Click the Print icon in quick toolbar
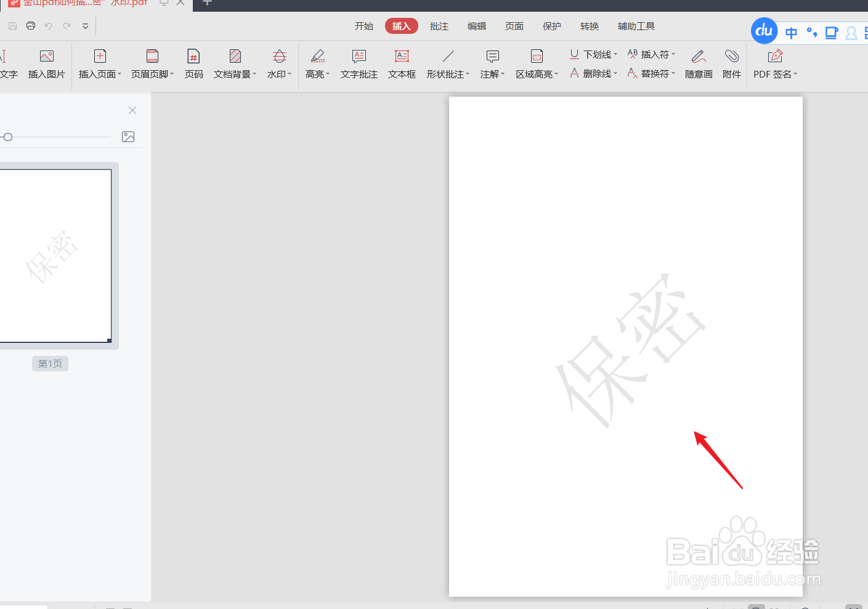 click(31, 26)
